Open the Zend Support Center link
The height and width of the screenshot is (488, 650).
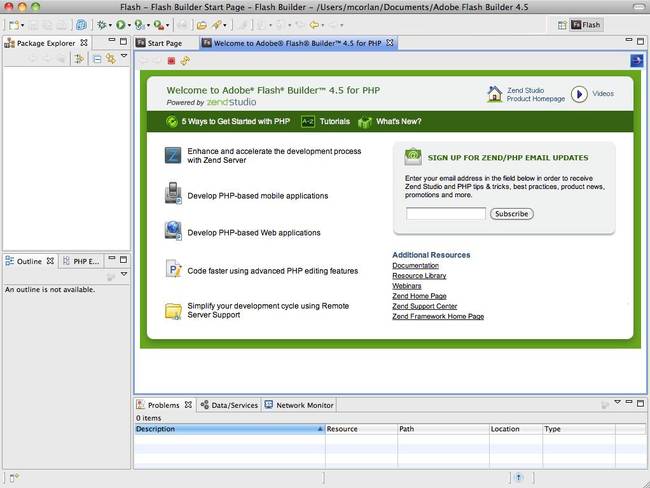point(424,306)
